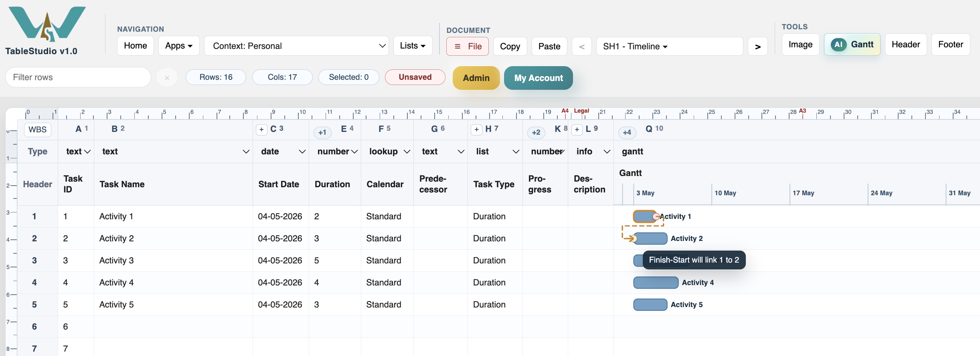This screenshot has width=980, height=356.
Task: Change the lookup type of the Calendar column
Action: (389, 152)
